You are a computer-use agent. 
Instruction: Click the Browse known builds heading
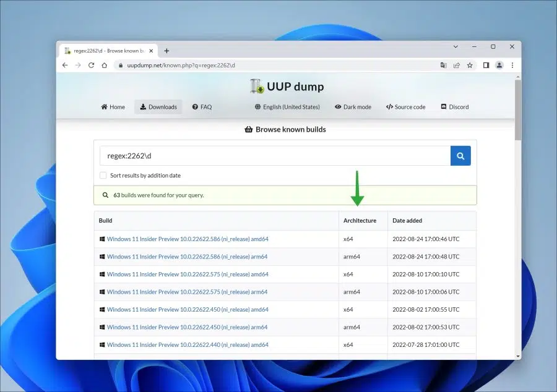285,129
